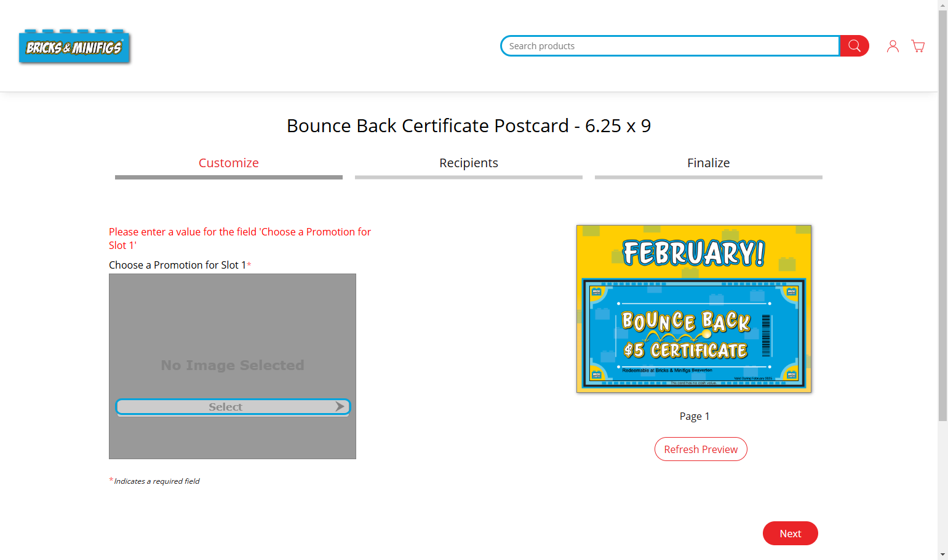
Task: Click the page vertical scrollbar thumb
Action: (942, 215)
